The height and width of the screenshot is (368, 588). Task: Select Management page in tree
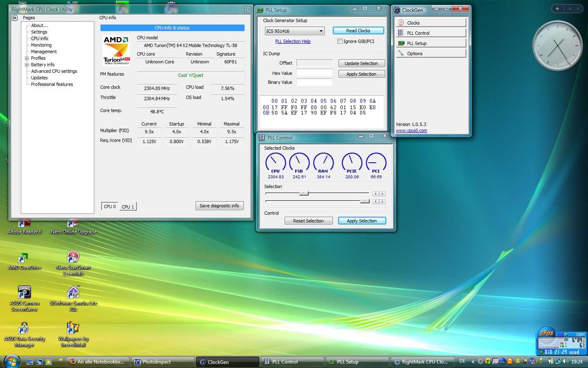(x=44, y=52)
